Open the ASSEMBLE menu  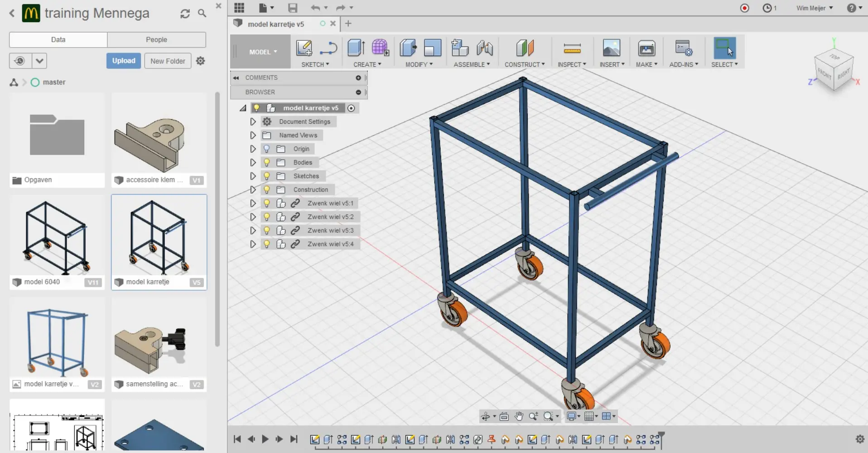pos(472,64)
